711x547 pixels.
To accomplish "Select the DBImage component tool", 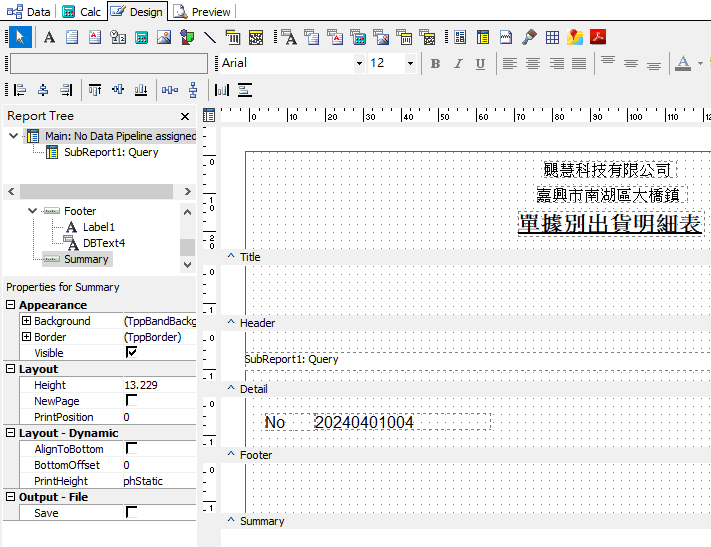I will click(381, 37).
